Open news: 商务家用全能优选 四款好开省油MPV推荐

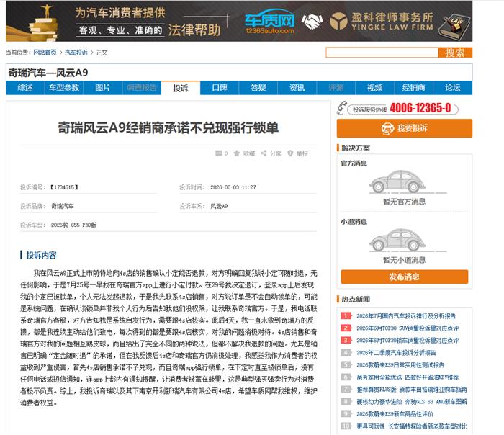(408, 377)
